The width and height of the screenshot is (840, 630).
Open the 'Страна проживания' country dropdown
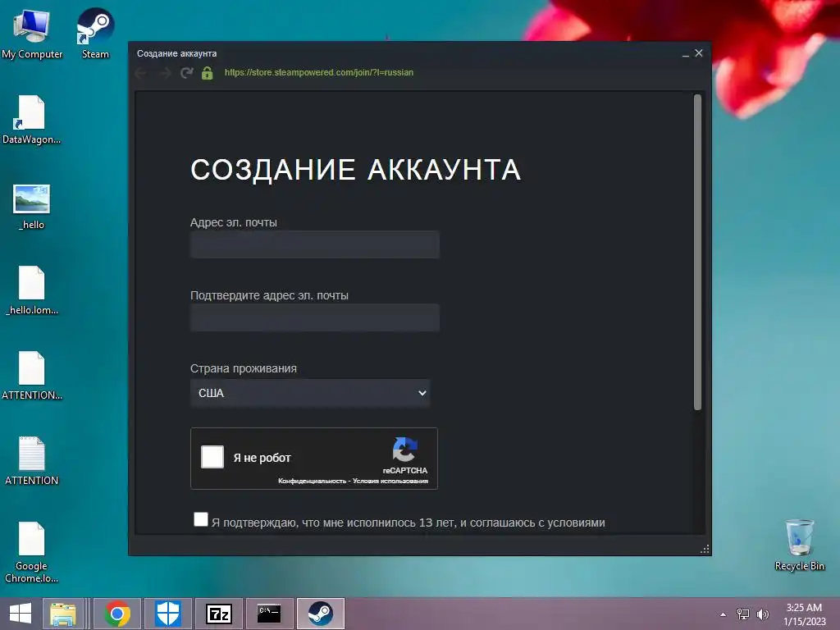[x=310, y=393]
